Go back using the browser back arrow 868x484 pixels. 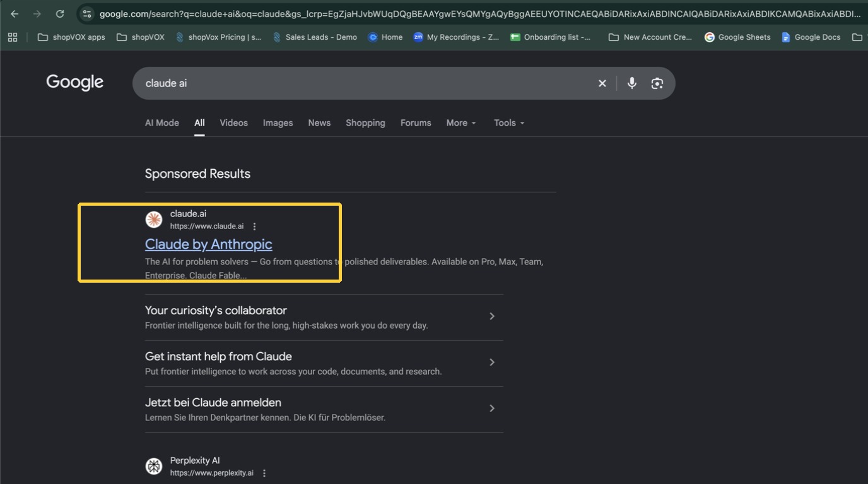point(15,14)
